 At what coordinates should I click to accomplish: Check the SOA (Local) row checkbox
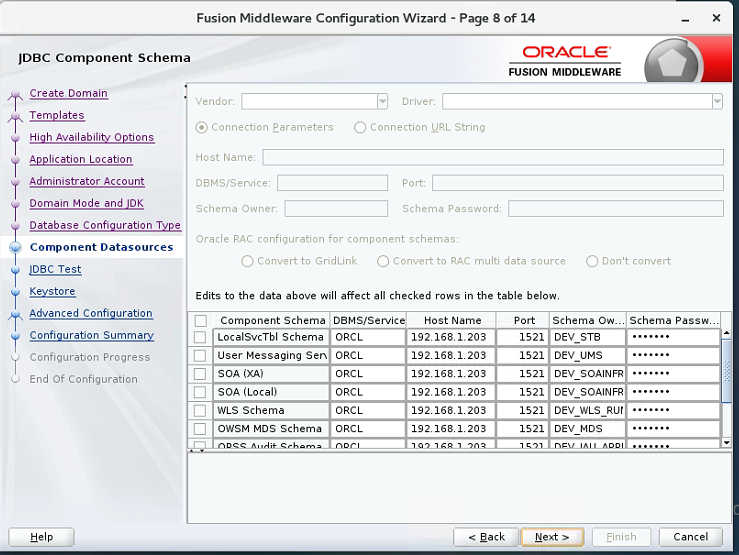click(200, 392)
